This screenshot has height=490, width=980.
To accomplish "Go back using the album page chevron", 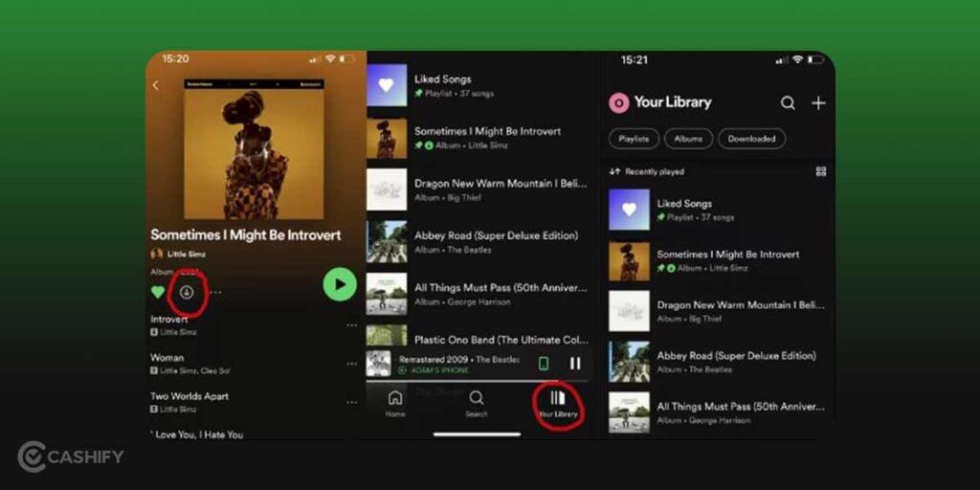I will (x=156, y=85).
